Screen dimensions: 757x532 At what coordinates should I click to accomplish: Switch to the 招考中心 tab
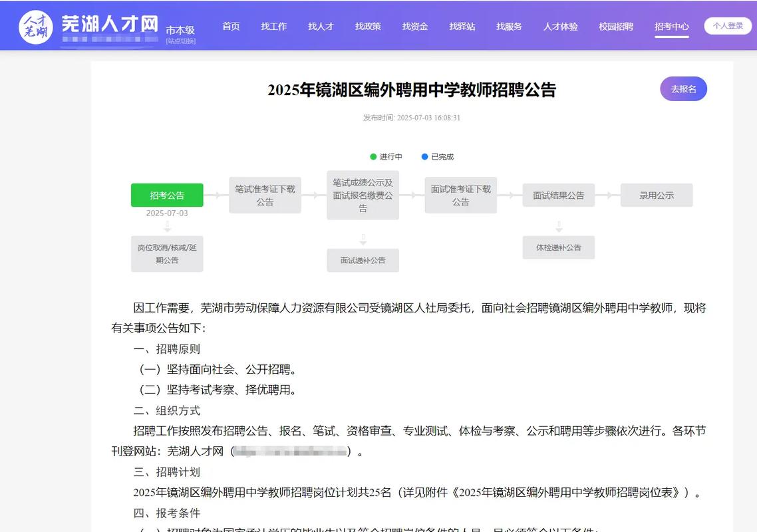click(x=672, y=27)
